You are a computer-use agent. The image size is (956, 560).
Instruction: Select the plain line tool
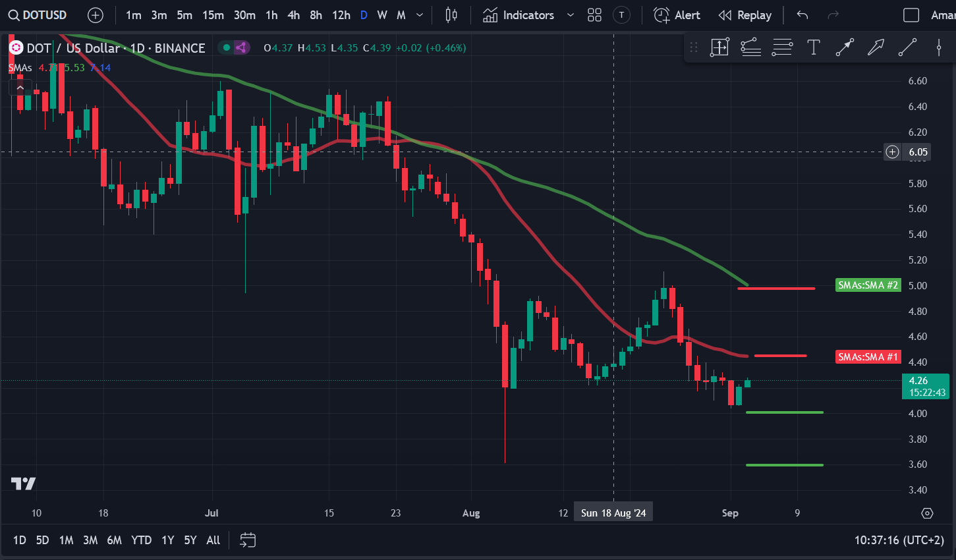[907, 47]
